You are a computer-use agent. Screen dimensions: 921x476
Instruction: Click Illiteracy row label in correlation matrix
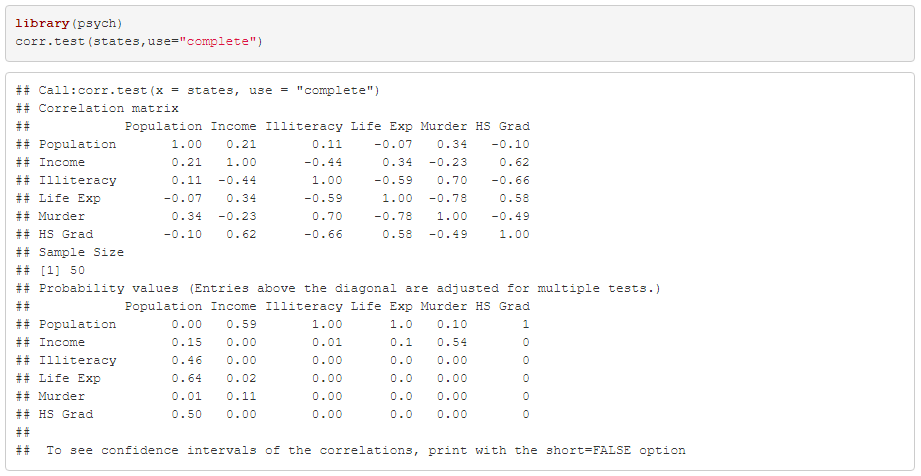click(x=78, y=180)
